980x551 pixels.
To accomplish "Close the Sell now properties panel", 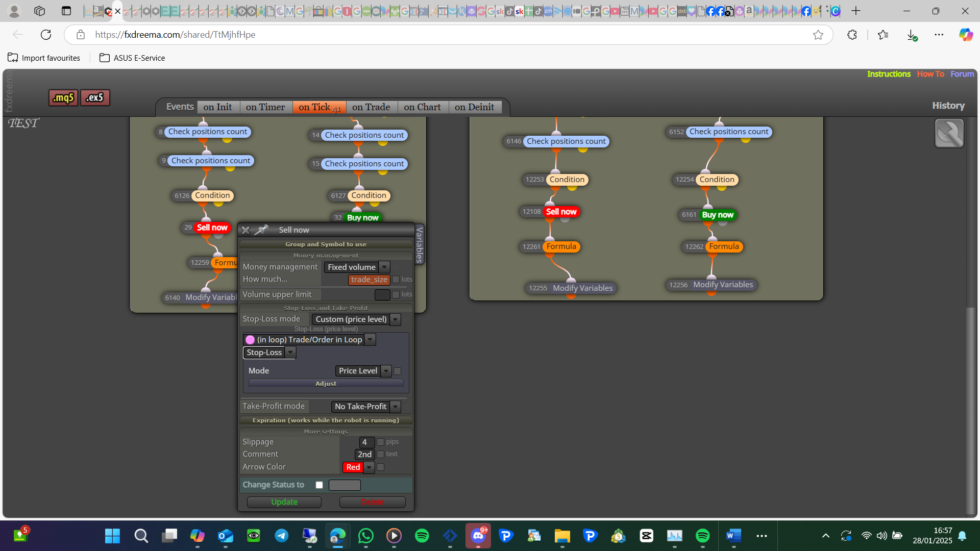I will click(246, 230).
